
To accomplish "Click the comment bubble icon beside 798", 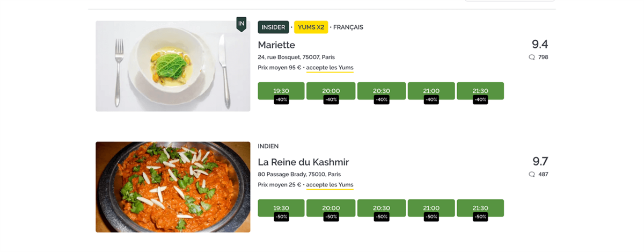I will tap(532, 57).
